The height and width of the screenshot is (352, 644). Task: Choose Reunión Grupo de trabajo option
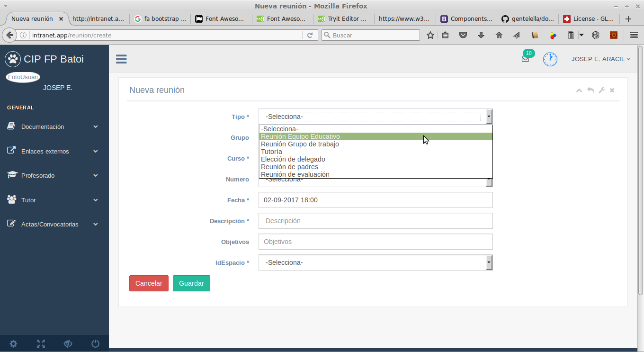point(376,144)
